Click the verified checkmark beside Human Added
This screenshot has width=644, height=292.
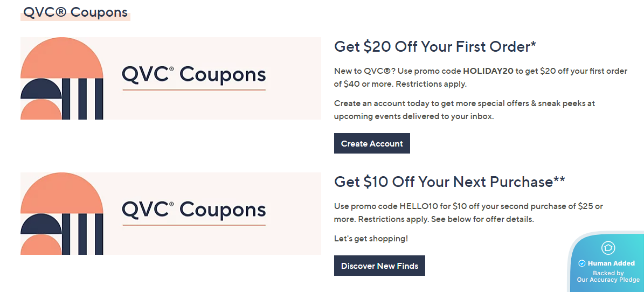coord(582,263)
